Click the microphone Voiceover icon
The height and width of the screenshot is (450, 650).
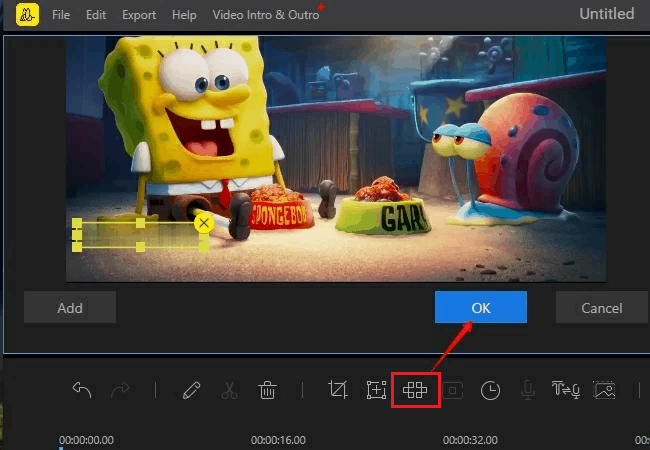(x=528, y=390)
